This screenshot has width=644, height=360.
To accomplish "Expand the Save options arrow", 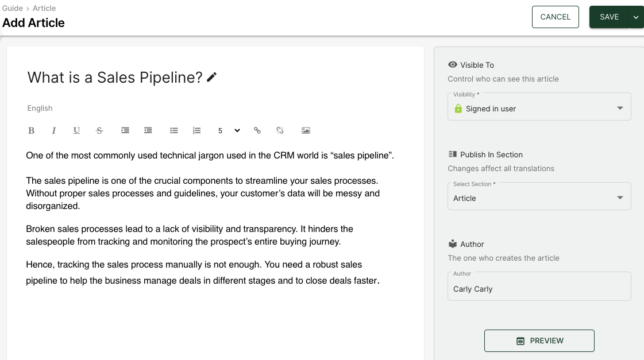I will pyautogui.click(x=636, y=17).
